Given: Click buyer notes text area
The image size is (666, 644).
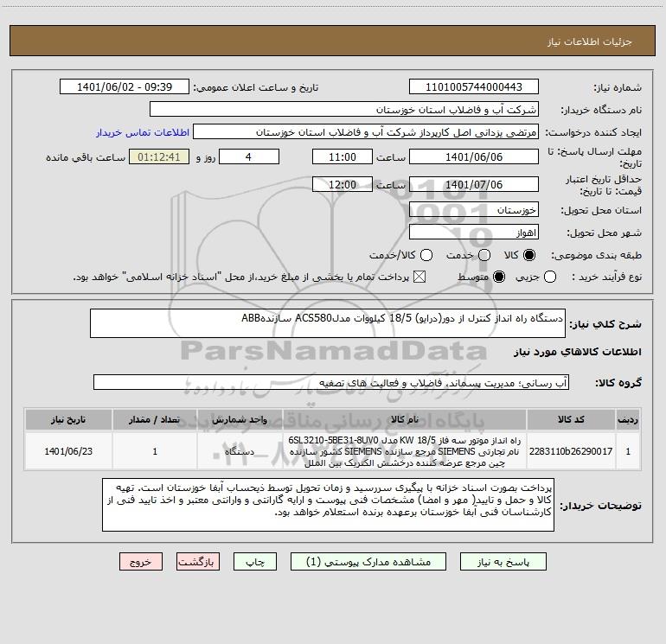Looking at the screenshot, I should click(x=328, y=505).
